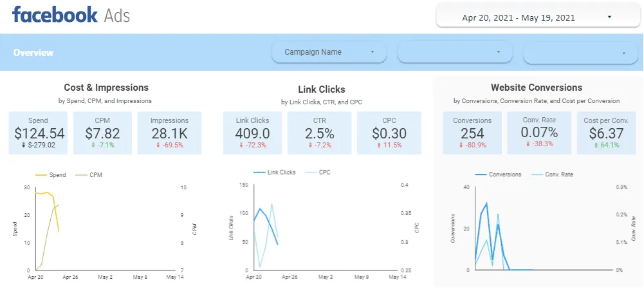Image resolution: width=644 pixels, height=291 pixels.
Task: Select the Overview tab
Action: click(33, 53)
